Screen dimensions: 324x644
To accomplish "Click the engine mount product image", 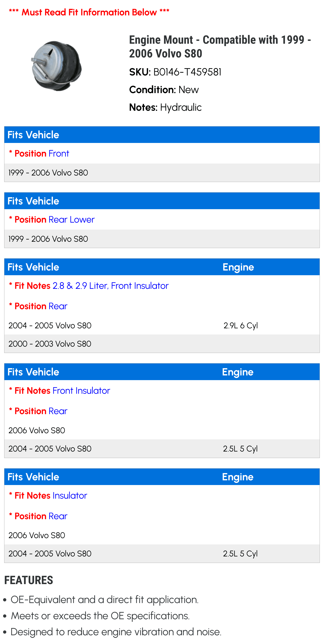I will click(x=57, y=66).
